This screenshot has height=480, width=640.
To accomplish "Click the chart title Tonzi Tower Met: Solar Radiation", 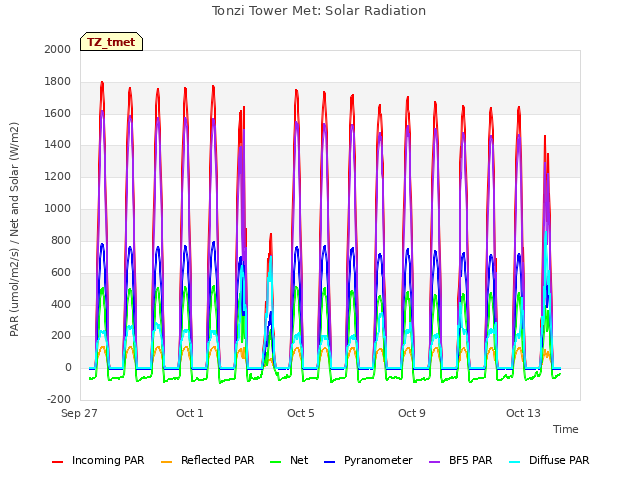I will coord(319,11).
